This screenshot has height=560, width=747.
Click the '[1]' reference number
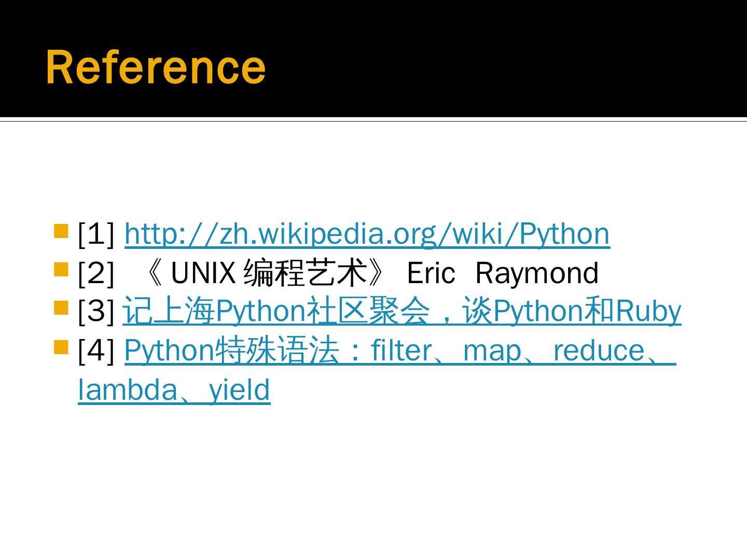(x=96, y=234)
